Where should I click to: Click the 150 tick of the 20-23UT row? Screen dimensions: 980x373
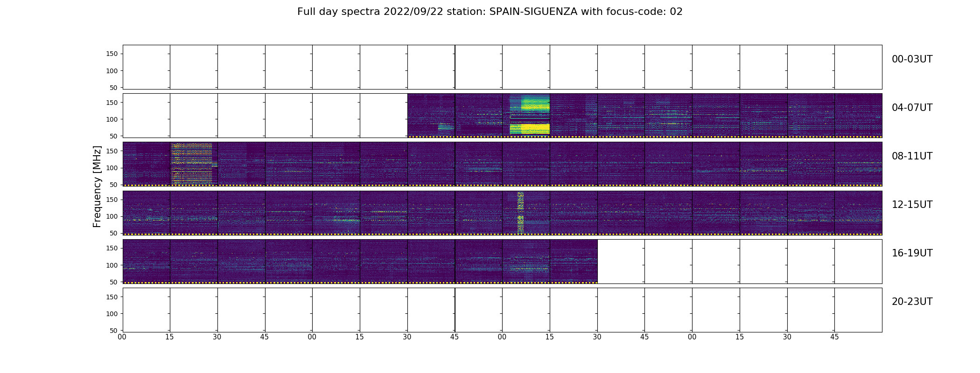[112, 297]
